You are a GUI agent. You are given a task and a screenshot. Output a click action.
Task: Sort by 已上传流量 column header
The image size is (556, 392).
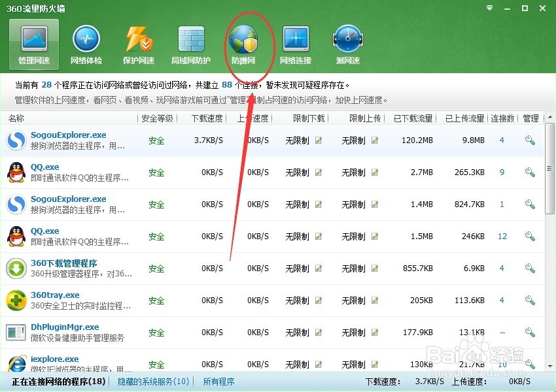[x=465, y=118]
